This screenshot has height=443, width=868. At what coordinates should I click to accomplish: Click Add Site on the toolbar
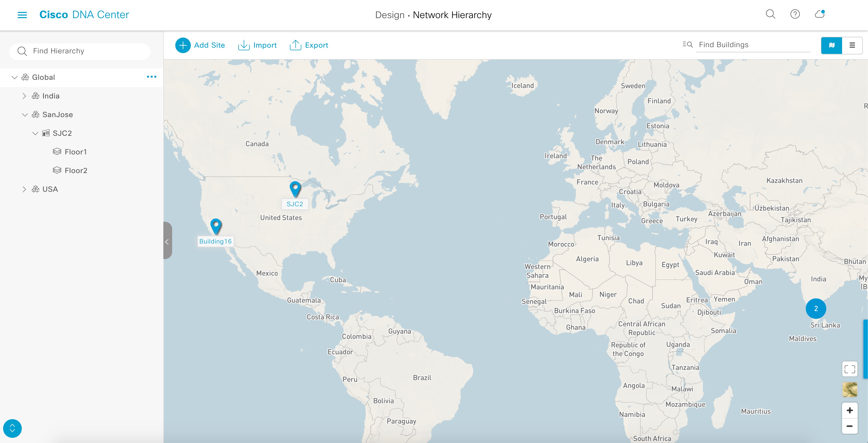coord(183,45)
